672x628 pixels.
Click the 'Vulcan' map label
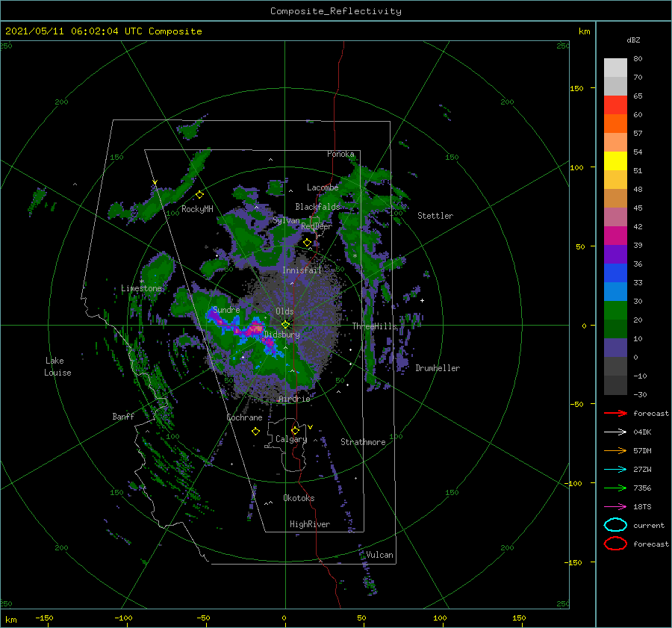tap(380, 555)
